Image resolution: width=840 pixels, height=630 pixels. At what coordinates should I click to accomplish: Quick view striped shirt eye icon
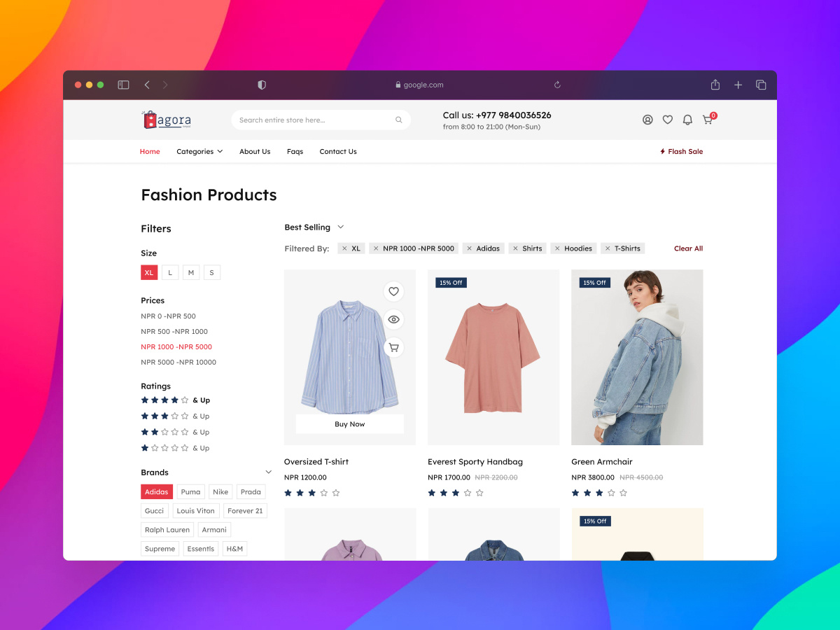point(393,319)
